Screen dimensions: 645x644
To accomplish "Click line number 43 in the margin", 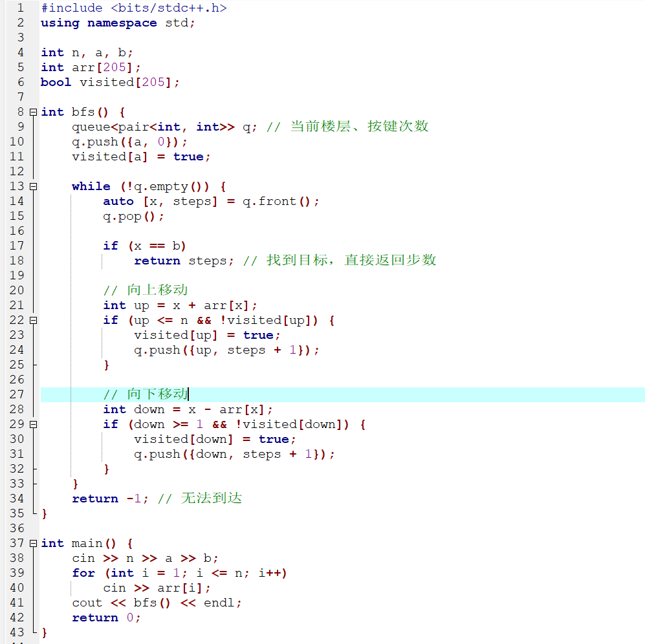I will click(x=17, y=632).
